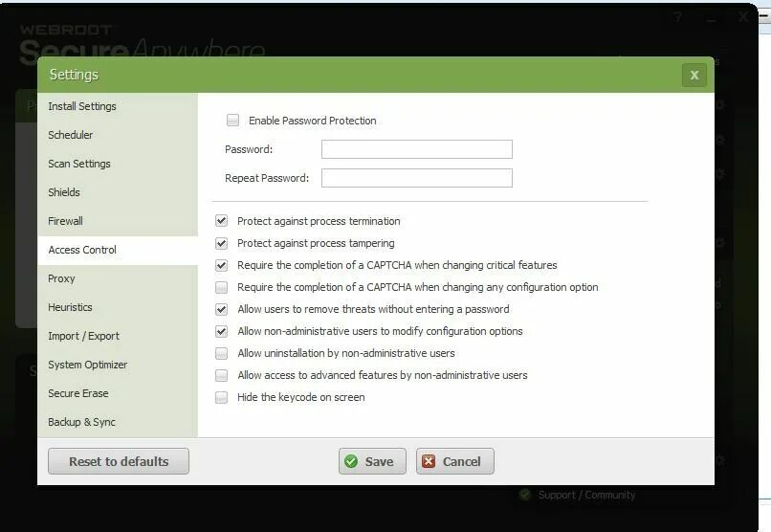Save the settings changes
771x532 pixels.
[372, 461]
